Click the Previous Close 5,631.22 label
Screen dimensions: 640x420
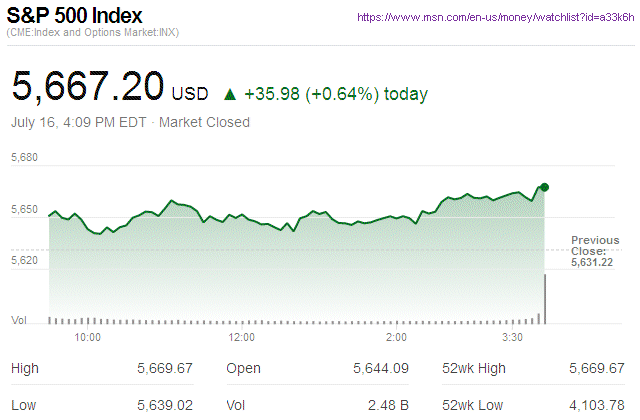(595, 250)
